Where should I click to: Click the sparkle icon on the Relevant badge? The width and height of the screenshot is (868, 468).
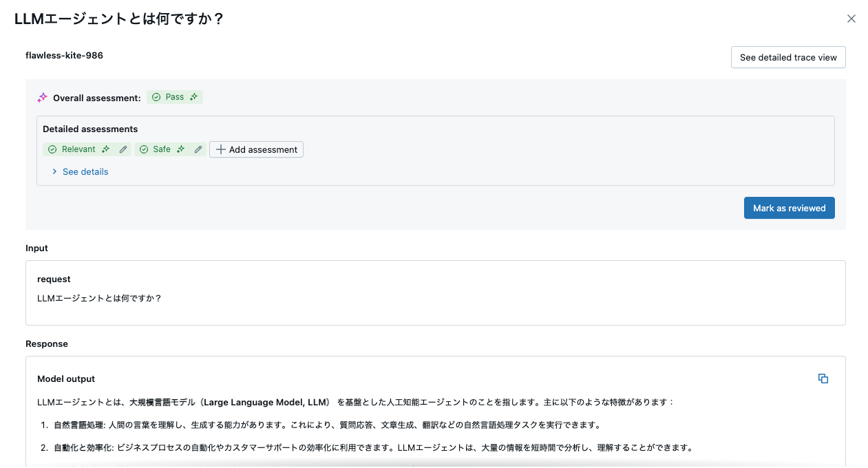[x=105, y=149]
